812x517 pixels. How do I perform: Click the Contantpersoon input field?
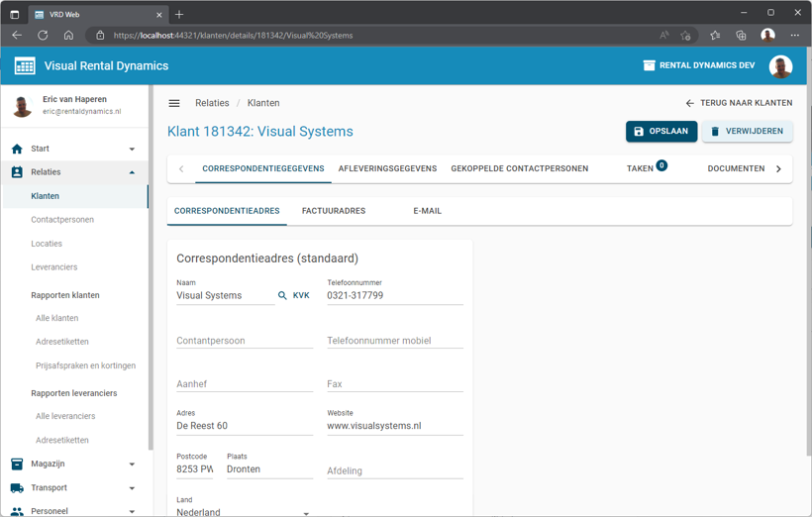coord(245,341)
